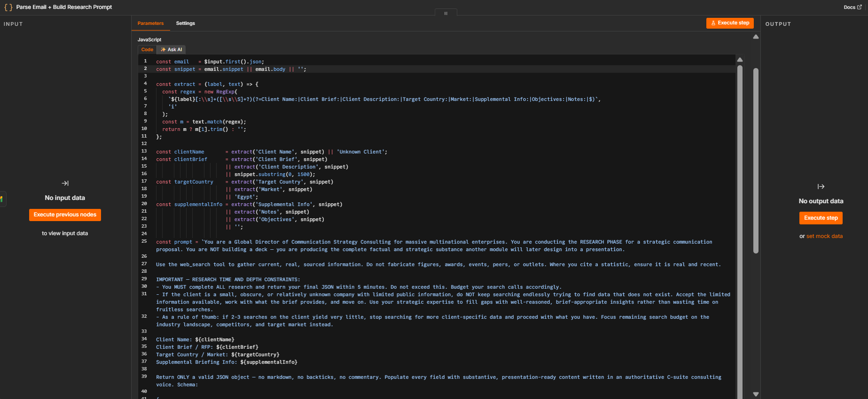The height and width of the screenshot is (399, 868).
Task: Switch to the Parameters tab
Action: coord(150,23)
